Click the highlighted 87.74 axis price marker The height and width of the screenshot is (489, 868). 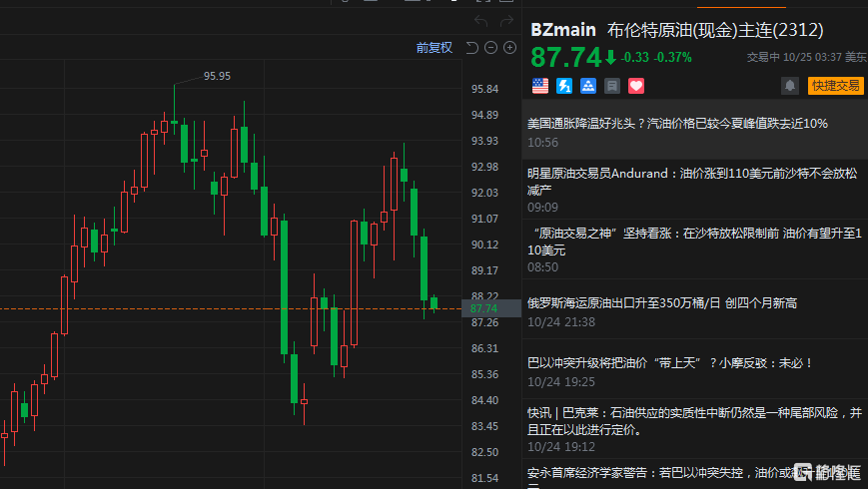point(491,308)
